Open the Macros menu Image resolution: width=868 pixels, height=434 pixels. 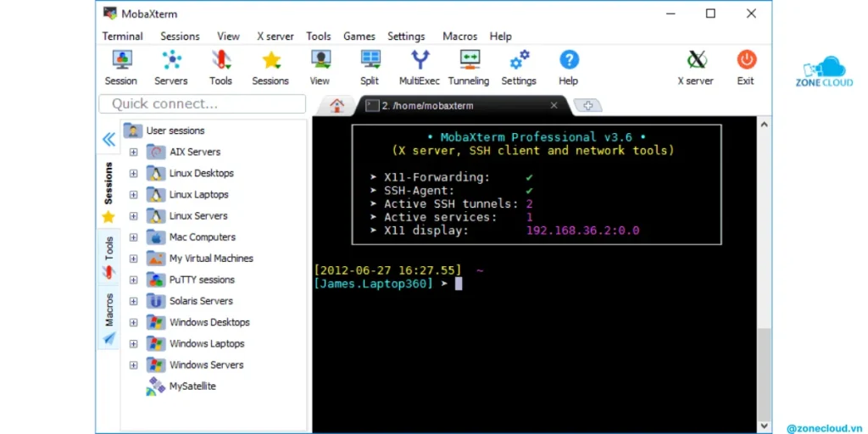tap(460, 36)
